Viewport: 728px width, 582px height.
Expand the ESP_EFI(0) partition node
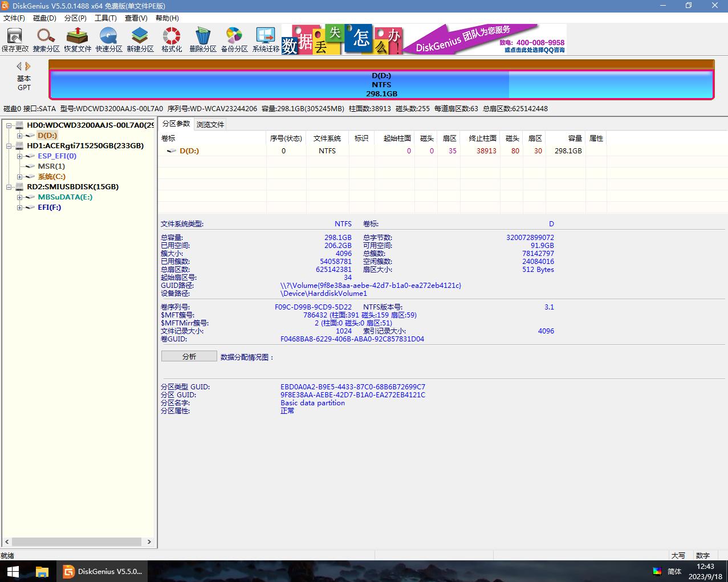click(20, 156)
